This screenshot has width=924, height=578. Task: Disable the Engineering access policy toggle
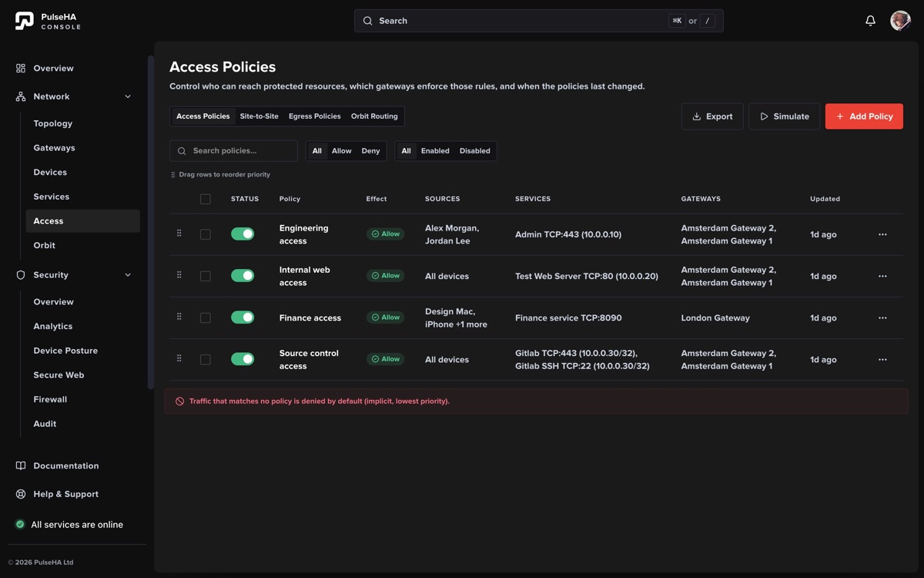[x=243, y=234]
